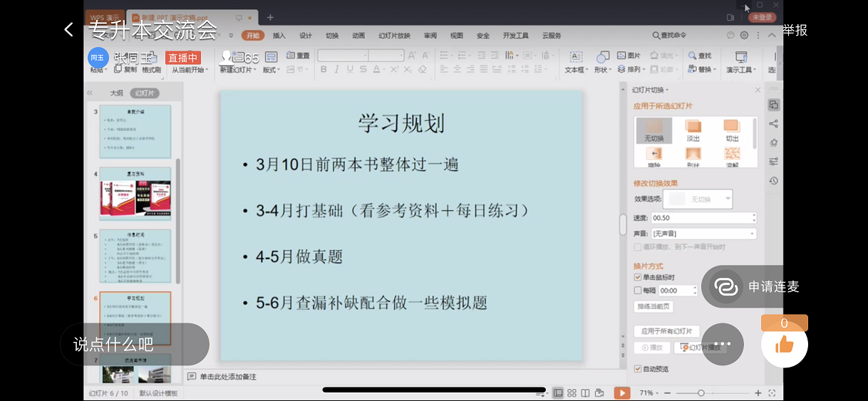
Task: Open the 幻灯片切换 panel title dropdown
Action: pyautogui.click(x=650, y=90)
